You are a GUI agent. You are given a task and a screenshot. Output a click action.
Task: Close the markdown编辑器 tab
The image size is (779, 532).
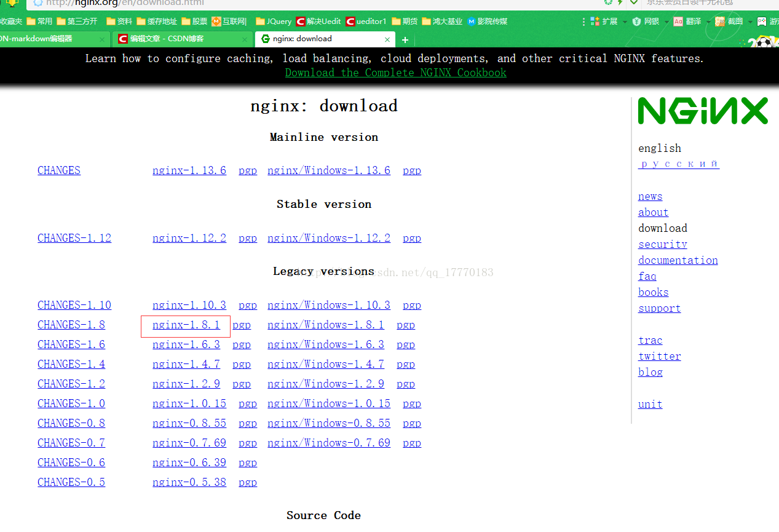[102, 39]
